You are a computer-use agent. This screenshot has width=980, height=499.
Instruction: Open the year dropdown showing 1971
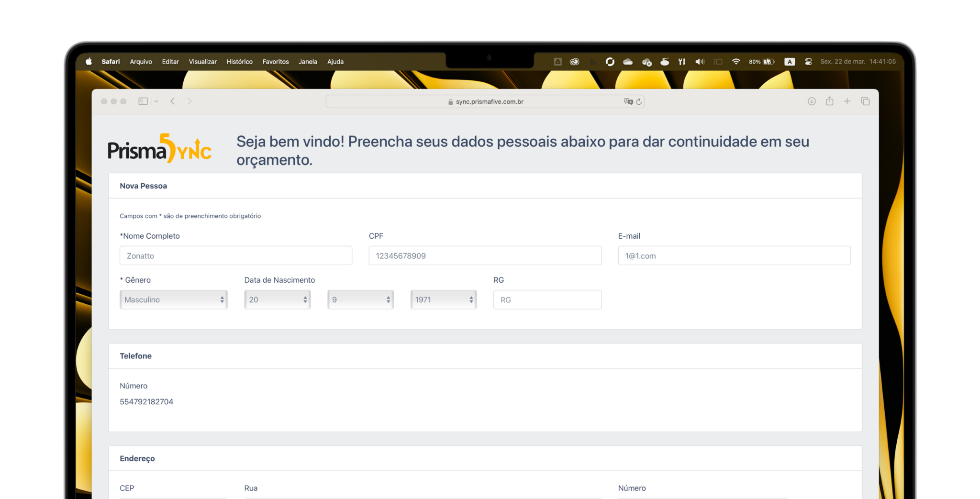point(443,299)
